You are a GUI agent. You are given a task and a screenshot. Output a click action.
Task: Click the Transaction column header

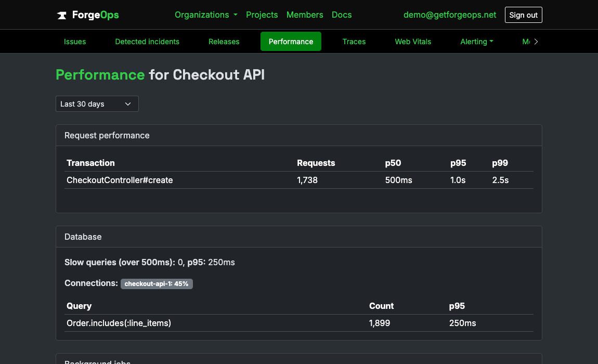tap(90, 163)
